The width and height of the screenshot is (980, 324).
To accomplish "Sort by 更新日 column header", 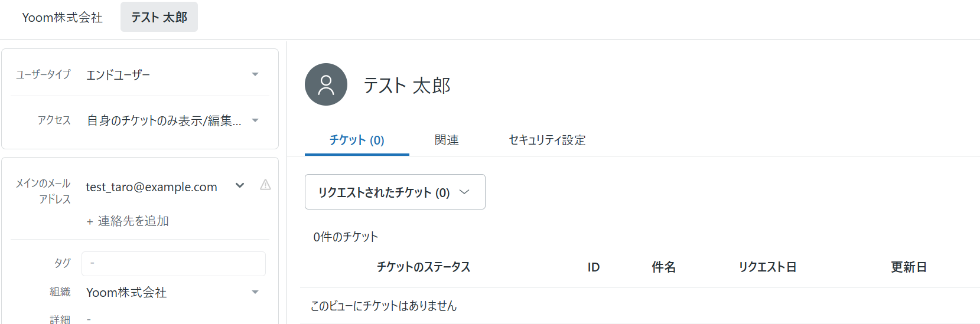I will (x=909, y=267).
